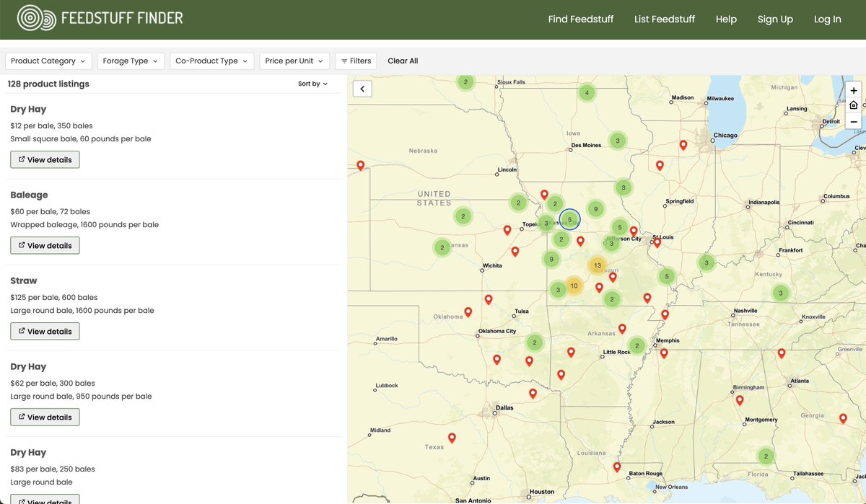The image size is (866, 504).
Task: Select the 4 cluster near the top of the map
Action: (x=587, y=93)
